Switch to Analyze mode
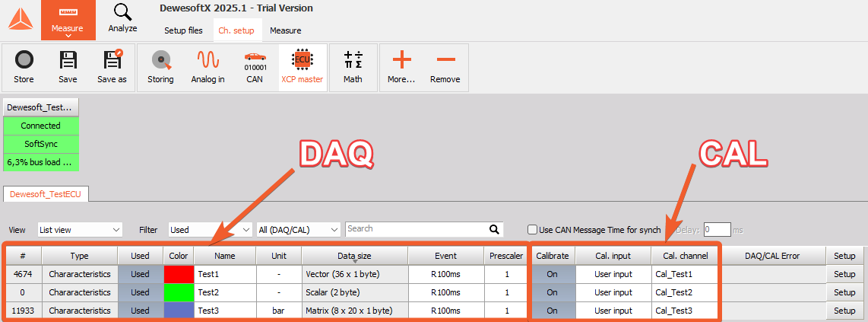Viewport: 868px width, 322px height. (122, 19)
